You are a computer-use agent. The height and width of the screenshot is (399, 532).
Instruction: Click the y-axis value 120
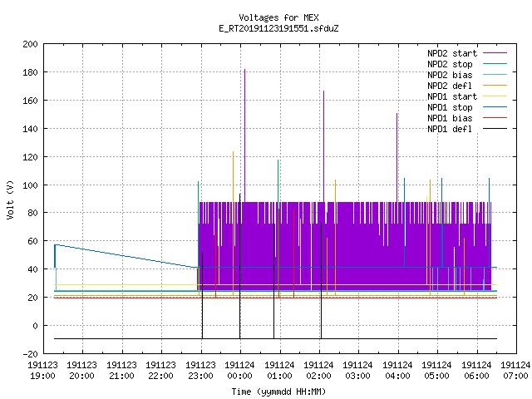30,157
